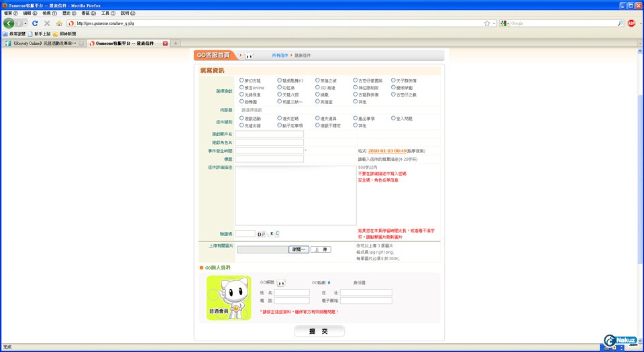Select the 預言online game radio button
This screenshot has height=352, width=644.
(x=241, y=87)
